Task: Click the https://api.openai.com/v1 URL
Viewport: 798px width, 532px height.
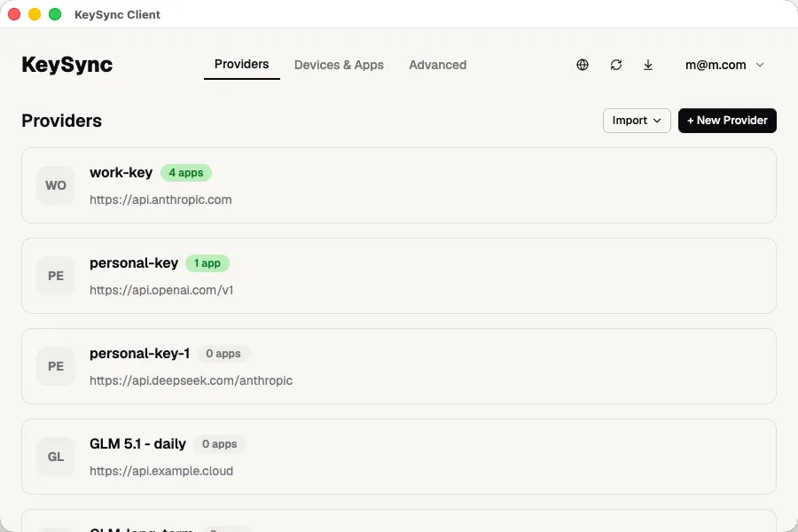Action: pyautogui.click(x=161, y=290)
